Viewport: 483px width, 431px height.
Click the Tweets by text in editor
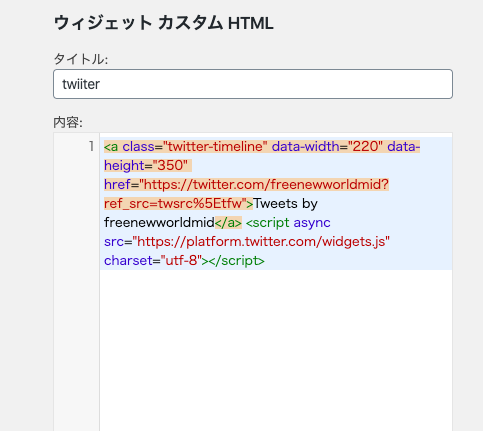[x=286, y=204]
